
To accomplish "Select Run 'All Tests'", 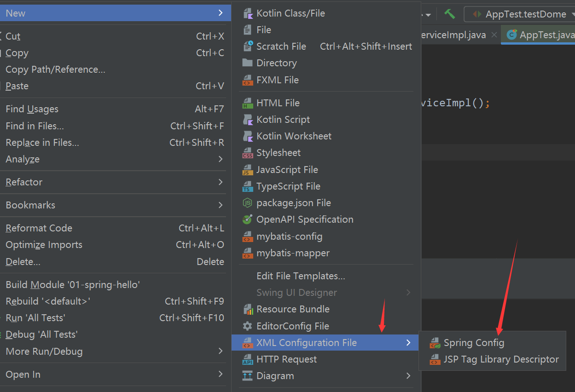I will (116, 318).
